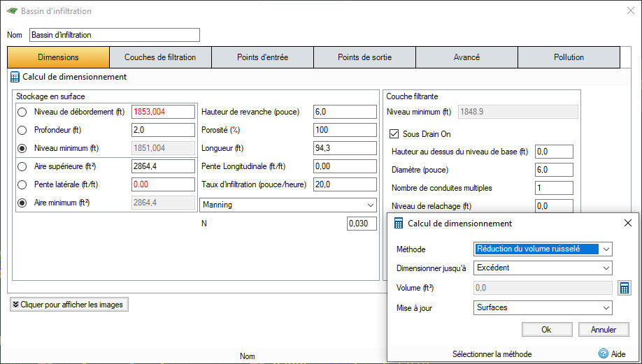Click Pente latérale value field 0.00
The image size is (642, 364).
point(163,184)
